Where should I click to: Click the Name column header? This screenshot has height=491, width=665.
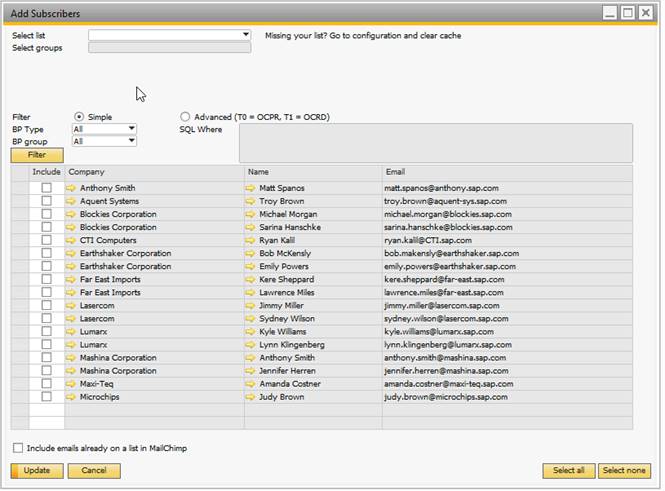tap(313, 172)
